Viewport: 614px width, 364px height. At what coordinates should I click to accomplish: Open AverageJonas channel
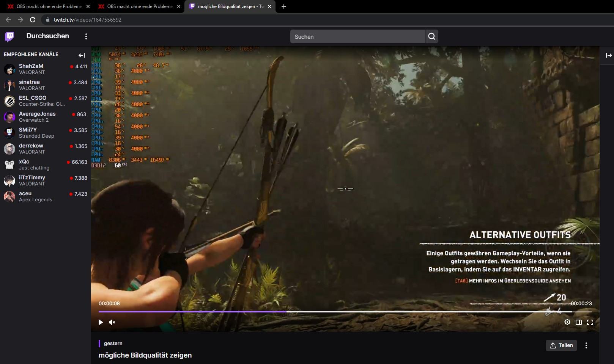[x=46, y=117]
